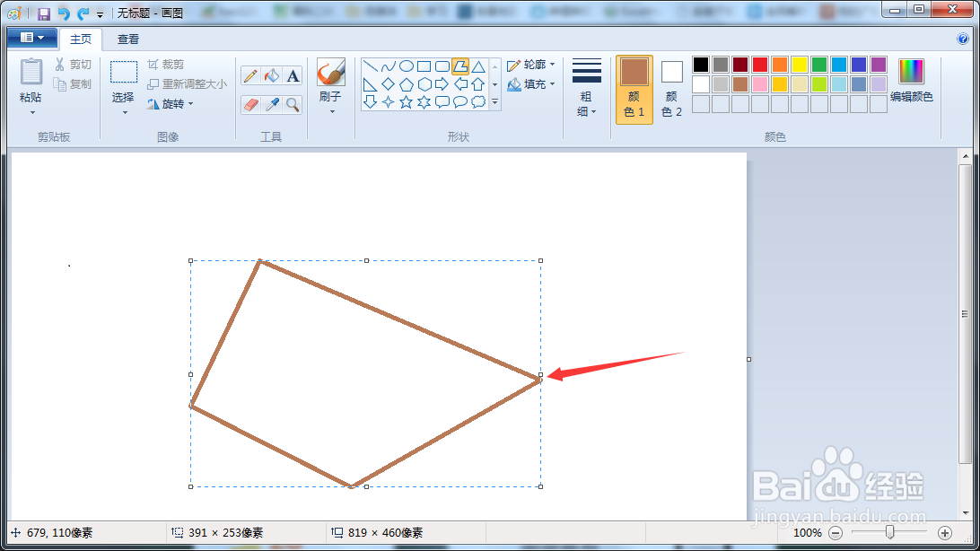
Task: Choose the Polygon shape
Action: click(460, 66)
